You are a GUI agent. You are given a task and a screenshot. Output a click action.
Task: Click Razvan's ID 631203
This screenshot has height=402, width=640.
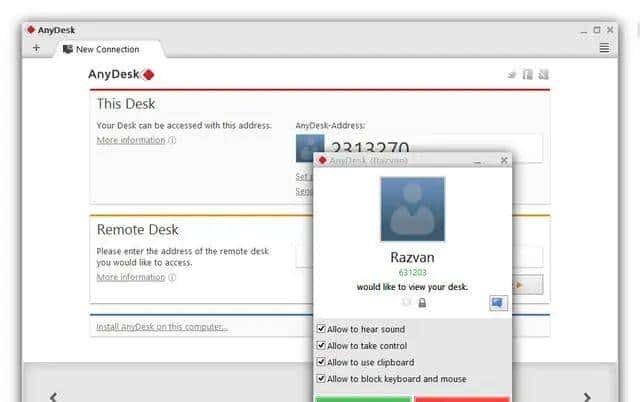[413, 272]
